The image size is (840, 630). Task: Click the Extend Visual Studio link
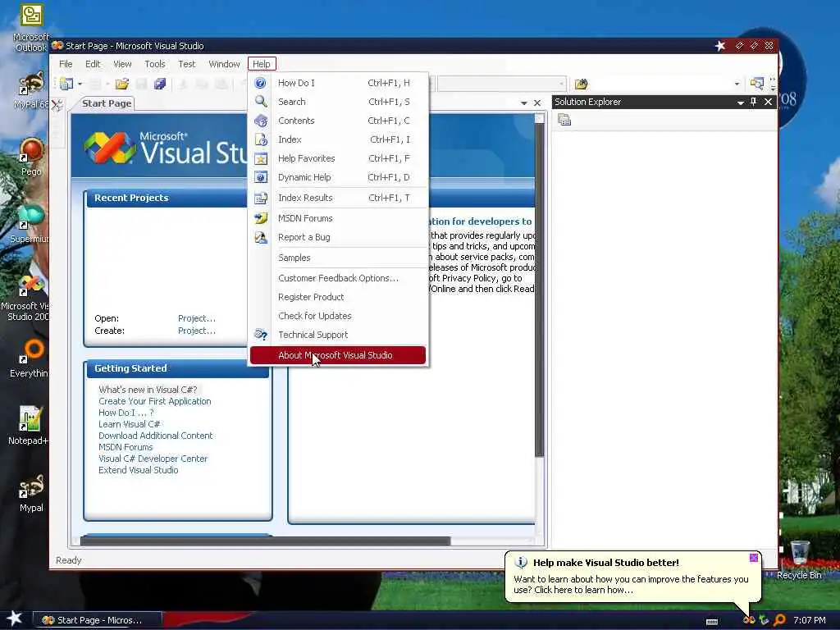pyautogui.click(x=138, y=470)
